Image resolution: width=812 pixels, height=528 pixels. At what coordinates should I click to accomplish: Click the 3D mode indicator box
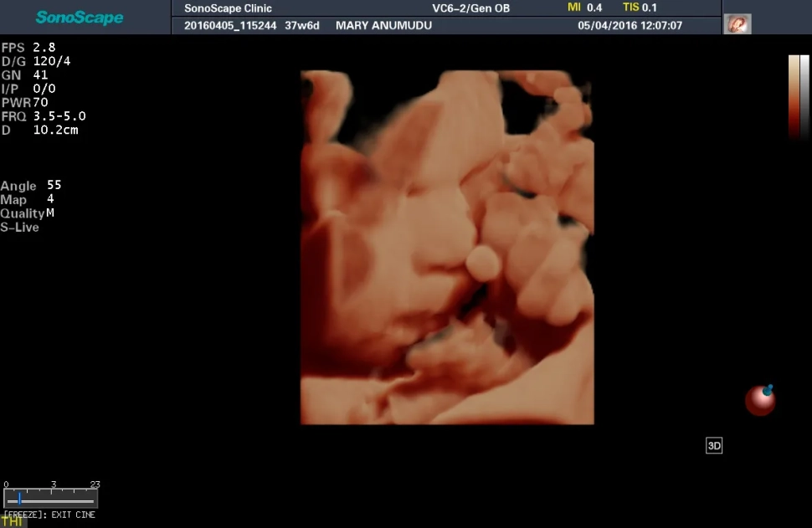tap(713, 446)
